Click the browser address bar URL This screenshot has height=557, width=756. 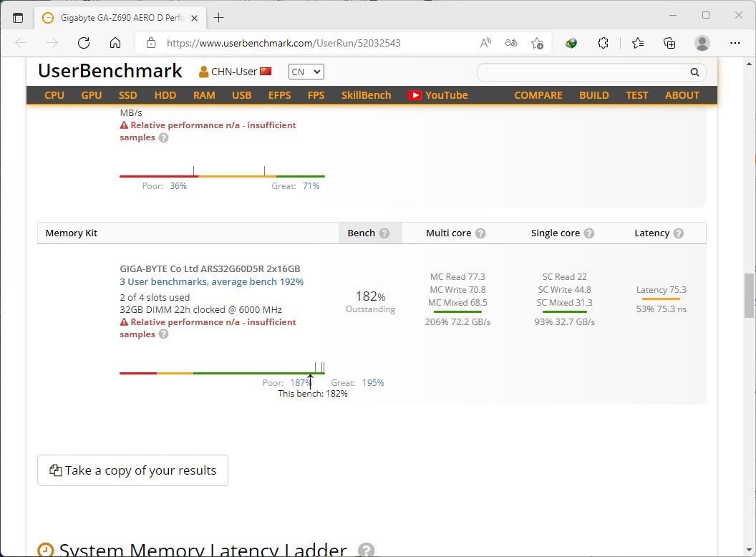coord(283,43)
